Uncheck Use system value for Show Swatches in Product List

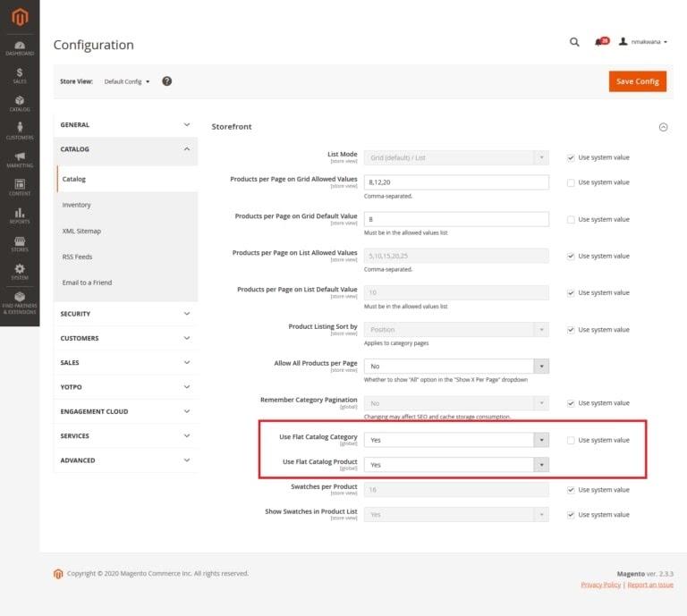coord(571,515)
